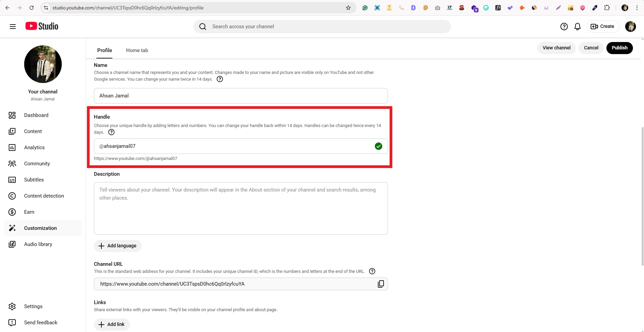Click the help icon beside Name description
The image size is (644, 332).
[220, 79]
